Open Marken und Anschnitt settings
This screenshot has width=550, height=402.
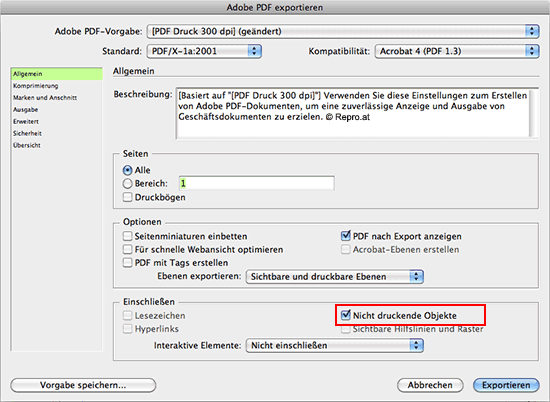(x=56, y=98)
